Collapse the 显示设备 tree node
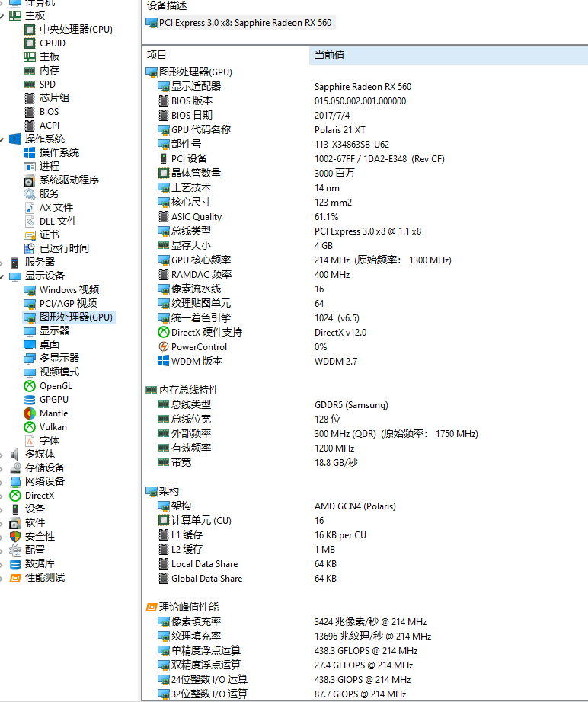The height and width of the screenshot is (702, 588). (3, 276)
